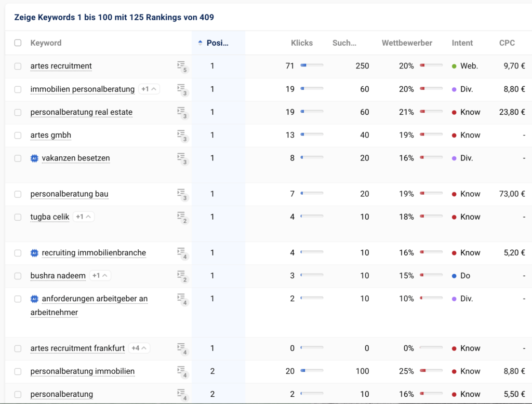Click AI badge next to anforderungen arbeitgeber
This screenshot has width=532, height=404.
pos(34,299)
